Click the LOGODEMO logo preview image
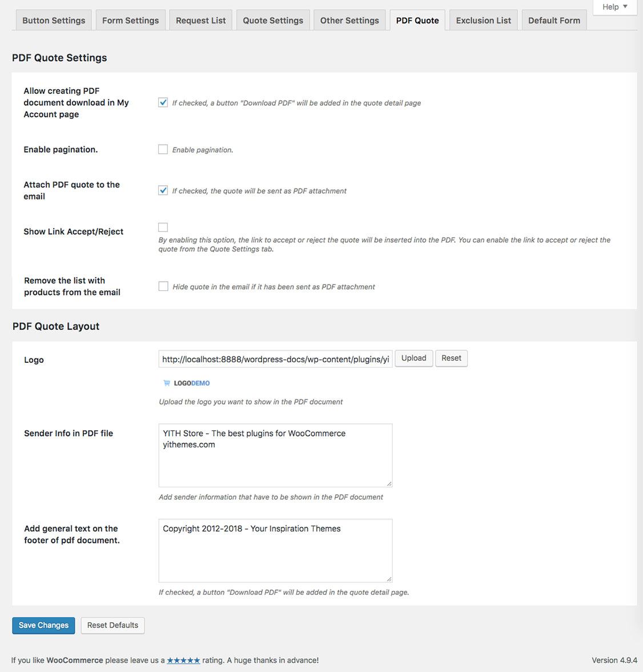Viewport: 643px width, 672px height. 187,383
